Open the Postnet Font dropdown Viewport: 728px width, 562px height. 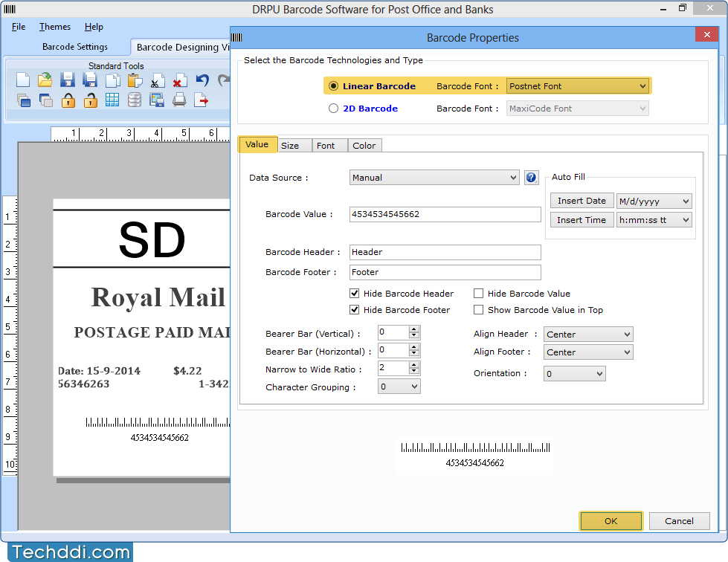(578, 85)
